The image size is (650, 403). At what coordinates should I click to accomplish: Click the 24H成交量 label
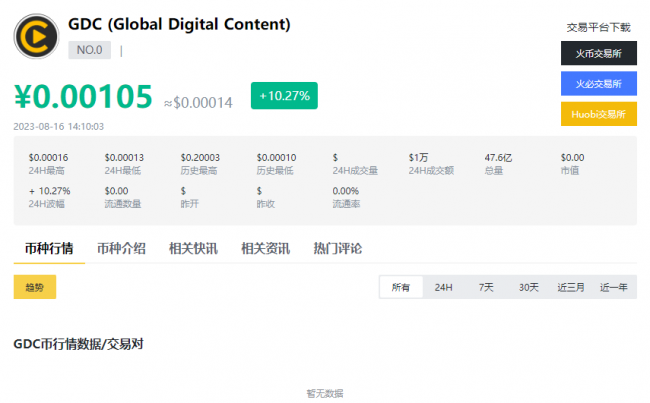pyautogui.click(x=355, y=170)
